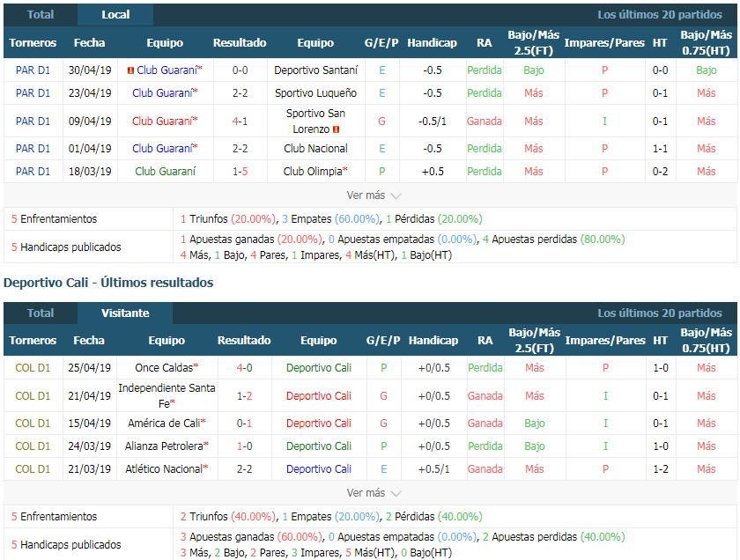The width and height of the screenshot is (740, 560).
Task: Open COL D1 link in the 15/04/19 row
Action: tap(33, 424)
